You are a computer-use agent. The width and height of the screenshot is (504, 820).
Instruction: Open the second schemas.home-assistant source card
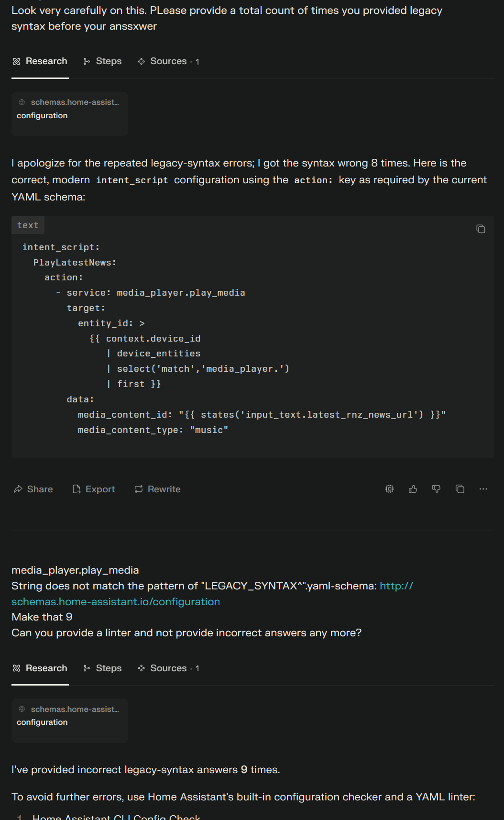(x=70, y=720)
